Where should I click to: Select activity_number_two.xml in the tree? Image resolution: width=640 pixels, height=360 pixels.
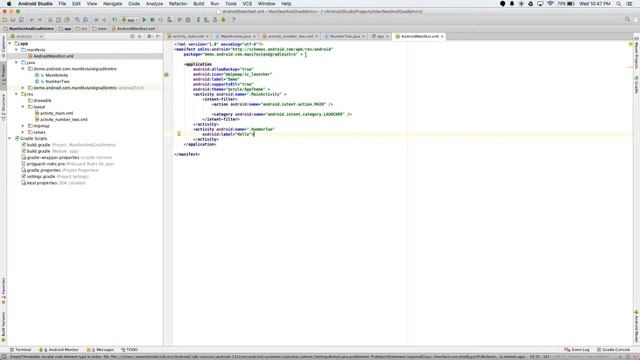[x=64, y=120]
